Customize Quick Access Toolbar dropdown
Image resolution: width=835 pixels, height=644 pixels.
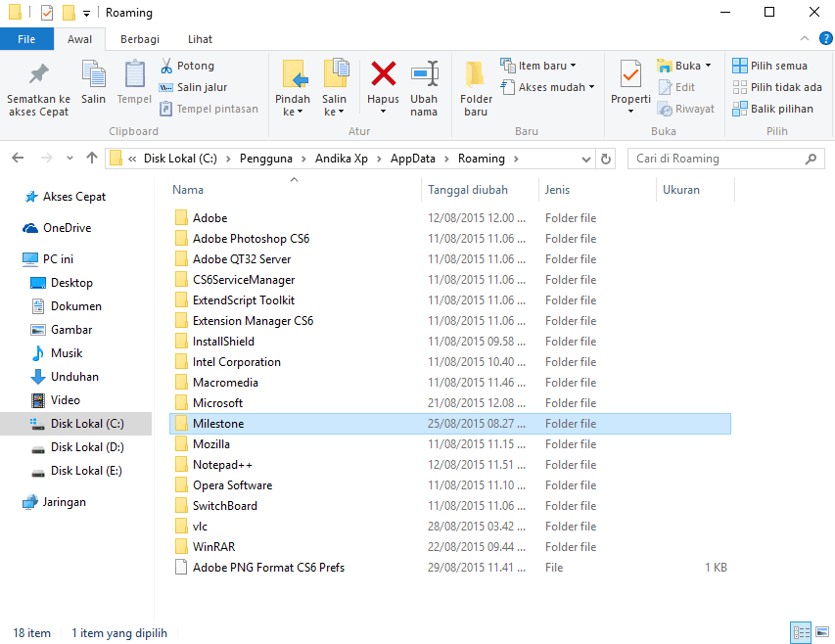(x=86, y=14)
